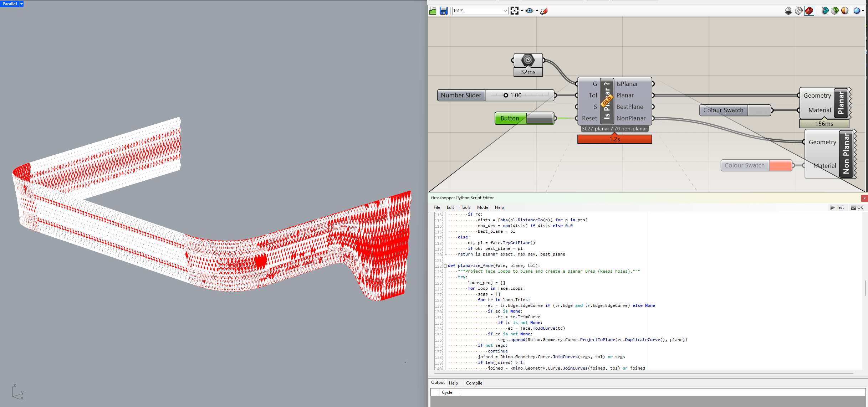
Task: Save the Grasshopper document with the floppy icon
Action: [443, 11]
